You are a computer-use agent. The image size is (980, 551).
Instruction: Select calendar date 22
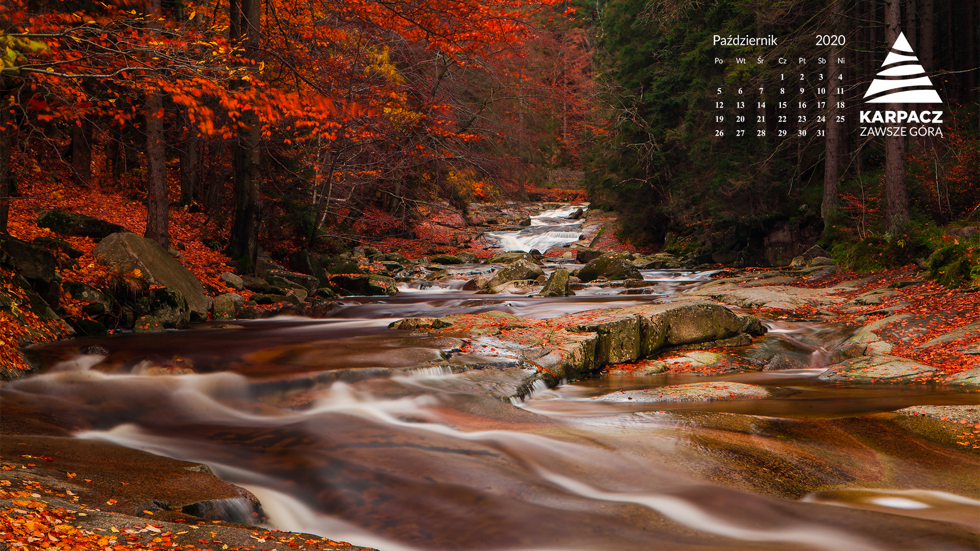tap(782, 119)
